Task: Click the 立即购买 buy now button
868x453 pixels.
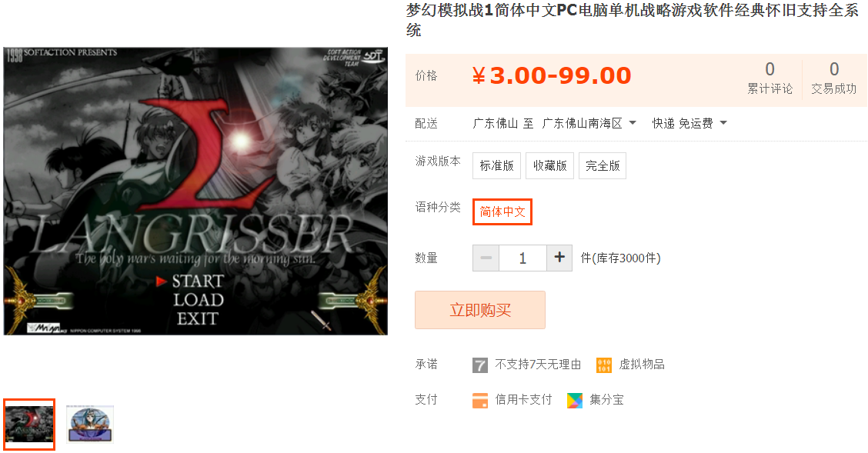Action: (480, 310)
